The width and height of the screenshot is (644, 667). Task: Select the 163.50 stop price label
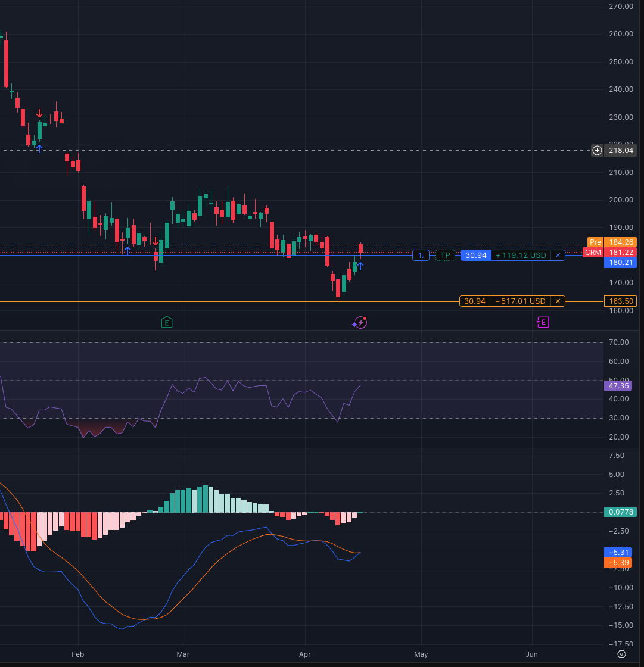[621, 301]
